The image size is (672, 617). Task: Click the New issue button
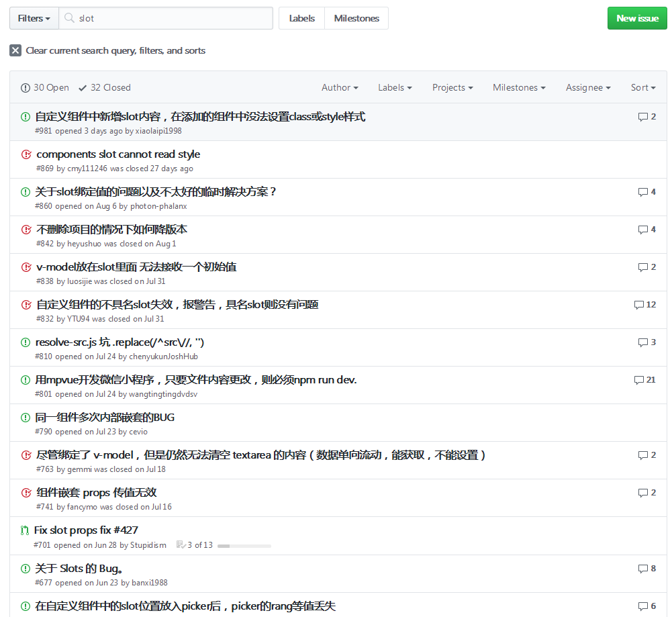click(637, 18)
